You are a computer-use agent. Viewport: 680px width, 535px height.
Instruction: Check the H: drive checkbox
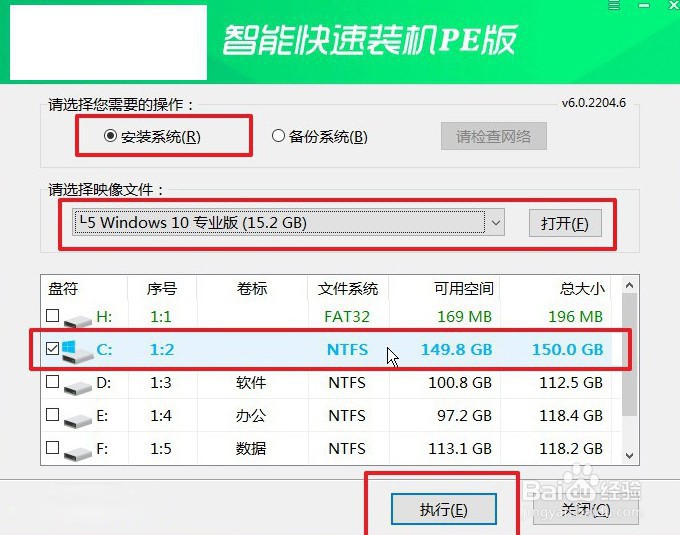click(52, 316)
